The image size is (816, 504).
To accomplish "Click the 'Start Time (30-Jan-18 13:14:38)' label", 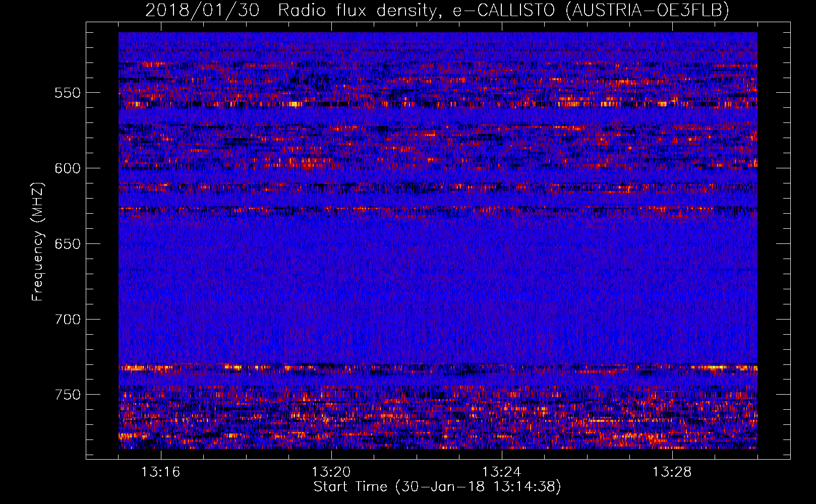I will (437, 487).
